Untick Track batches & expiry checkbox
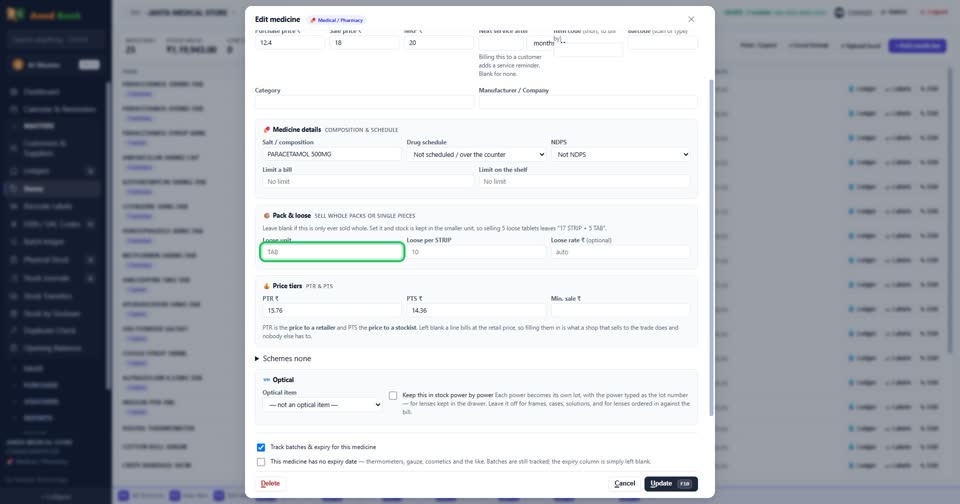Image resolution: width=960 pixels, height=504 pixels. coord(261,447)
